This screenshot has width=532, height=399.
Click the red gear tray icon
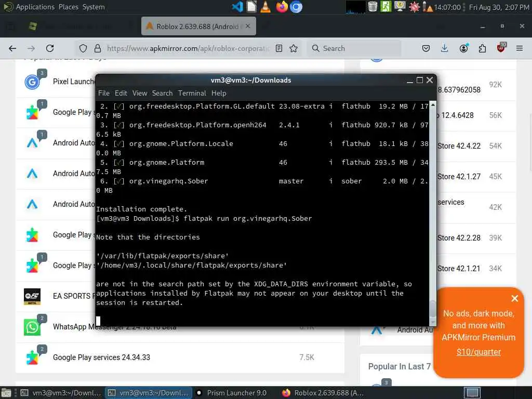(414, 7)
